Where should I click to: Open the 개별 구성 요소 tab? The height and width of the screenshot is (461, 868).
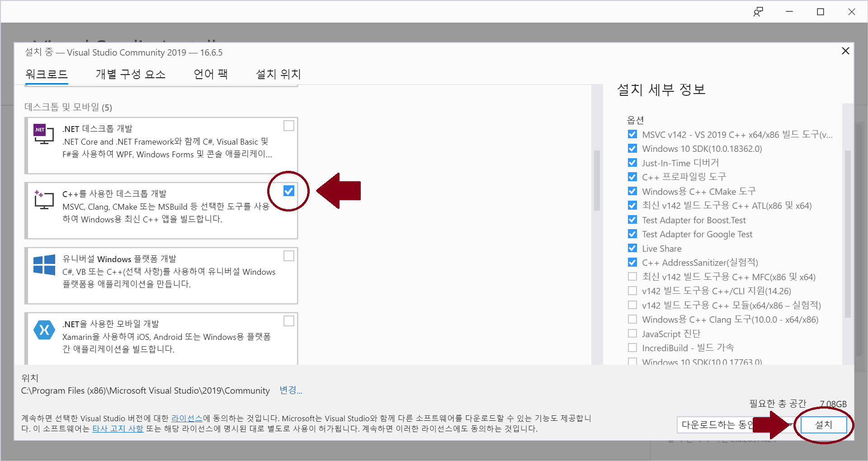pyautogui.click(x=131, y=74)
